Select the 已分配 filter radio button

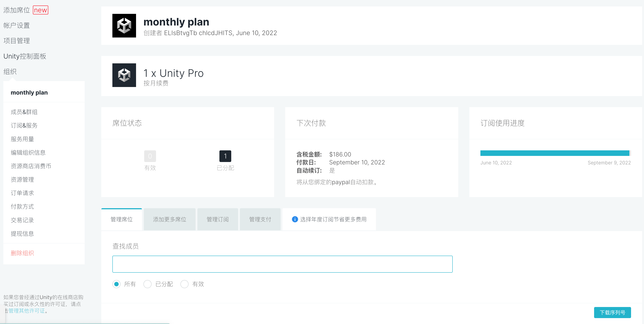click(x=148, y=284)
